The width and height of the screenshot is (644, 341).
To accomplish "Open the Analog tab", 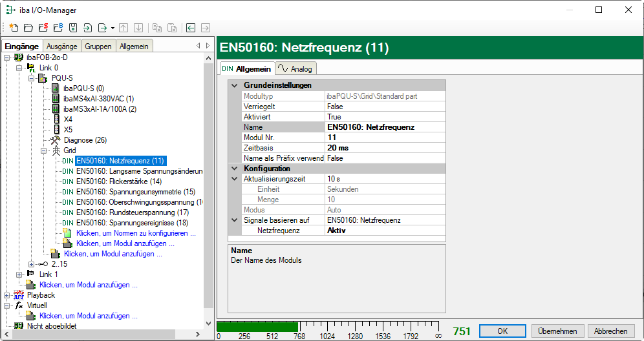I will click(x=295, y=69).
